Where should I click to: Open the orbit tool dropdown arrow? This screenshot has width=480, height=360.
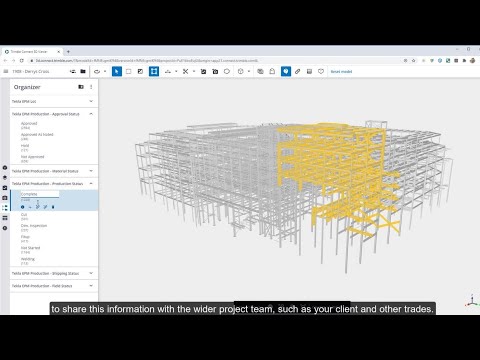click(105, 71)
